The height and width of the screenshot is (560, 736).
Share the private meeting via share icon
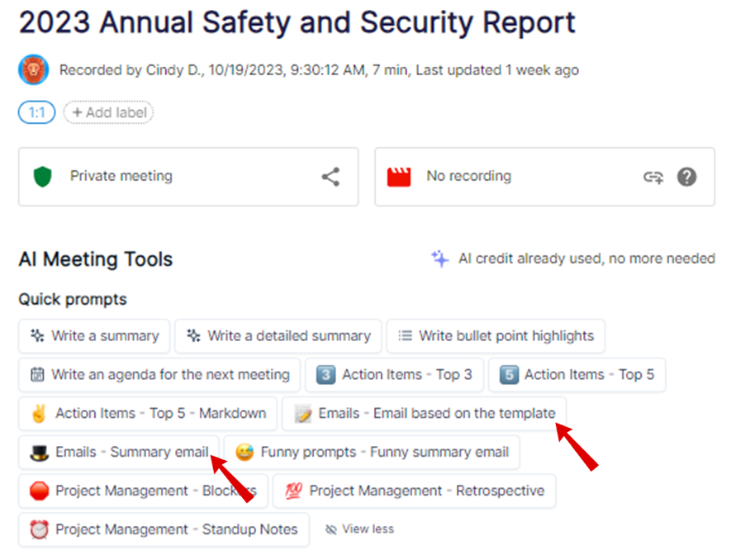point(330,177)
